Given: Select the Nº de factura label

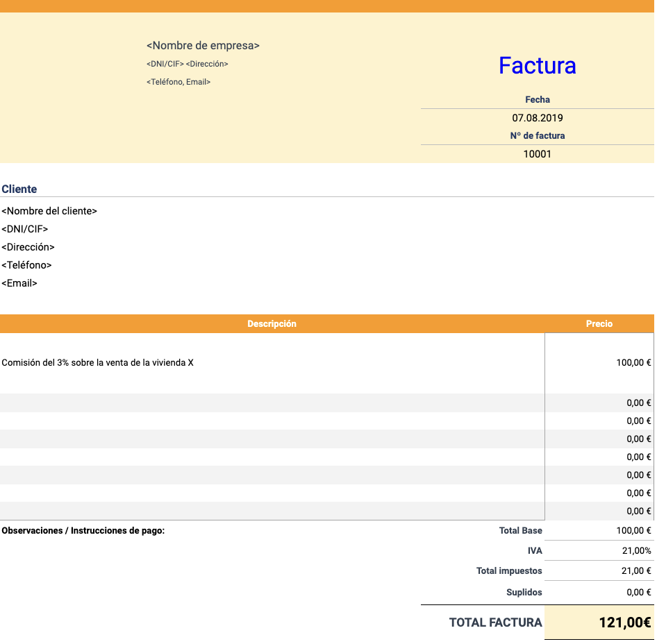Looking at the screenshot, I should tap(537, 135).
